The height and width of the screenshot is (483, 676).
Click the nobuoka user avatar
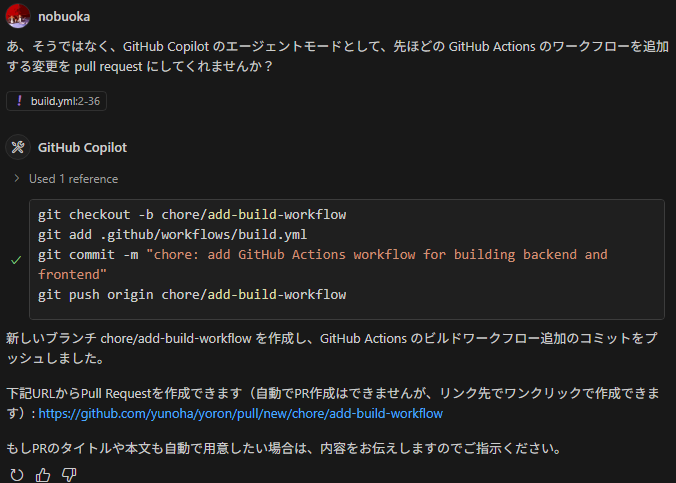18,15
